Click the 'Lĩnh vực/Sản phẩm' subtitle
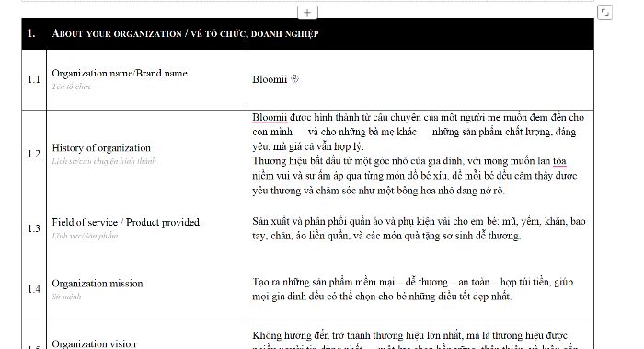The height and width of the screenshot is (349, 644). pyautogui.click(x=85, y=236)
